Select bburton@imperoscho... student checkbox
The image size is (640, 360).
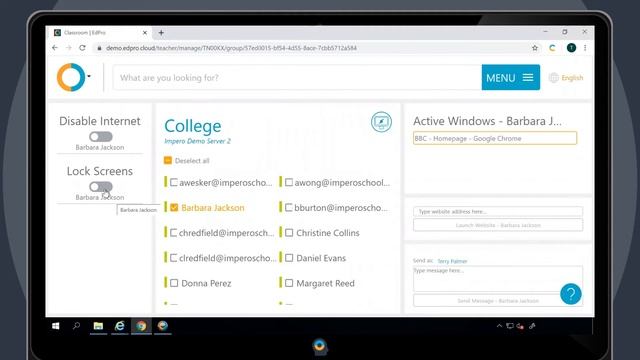coord(289,207)
